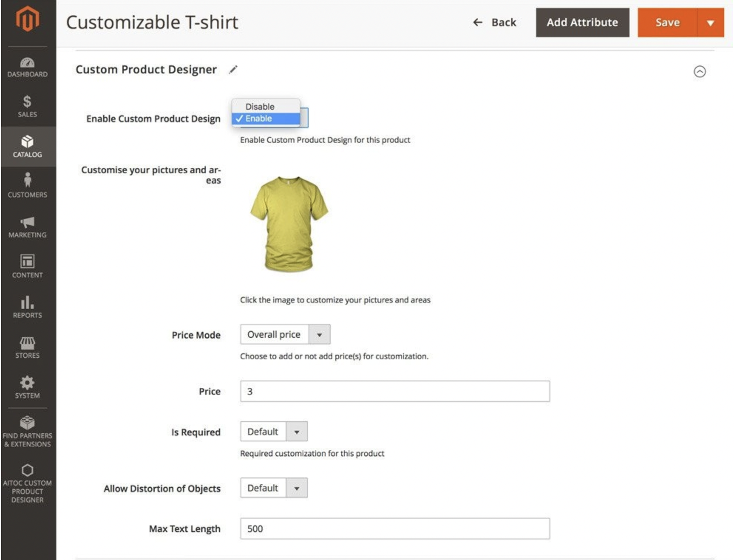Click the Magento logo icon
The image size is (734, 560).
(28, 19)
